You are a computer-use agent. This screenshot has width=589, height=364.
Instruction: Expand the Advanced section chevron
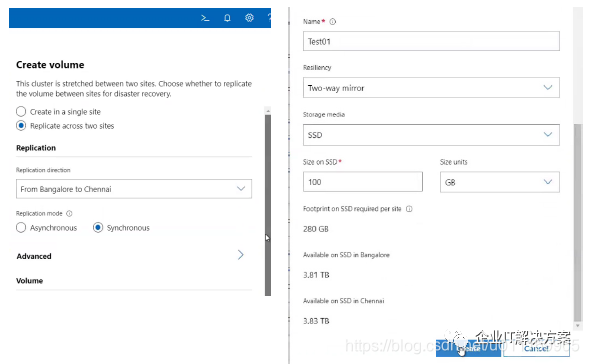241,255
